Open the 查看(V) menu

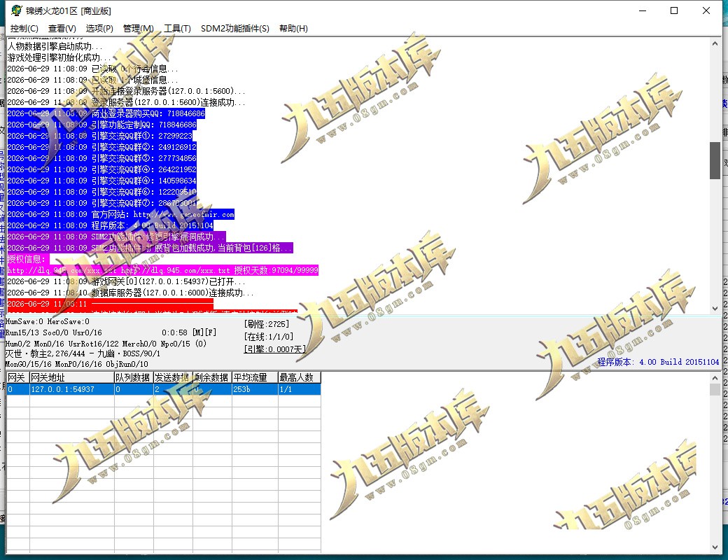pyautogui.click(x=62, y=28)
